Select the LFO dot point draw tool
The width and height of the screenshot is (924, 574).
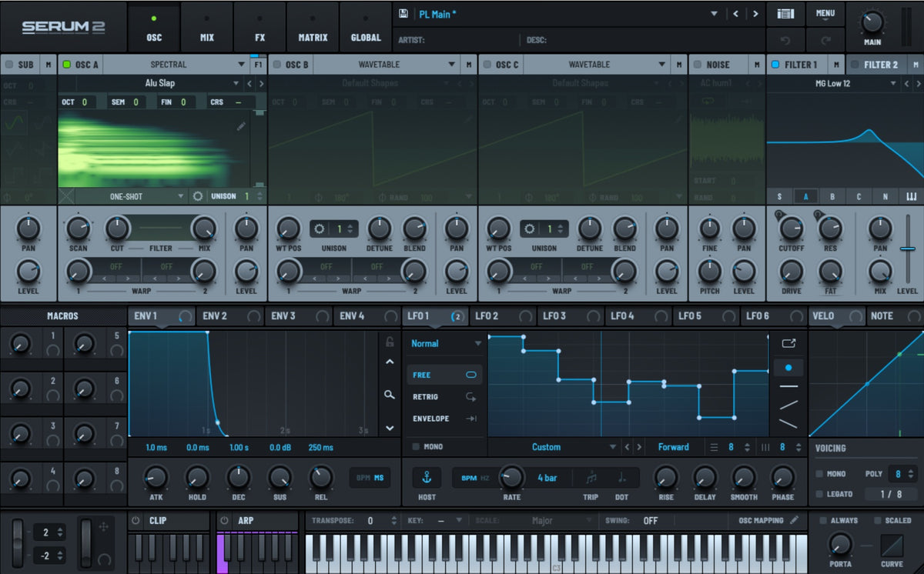[x=788, y=368]
